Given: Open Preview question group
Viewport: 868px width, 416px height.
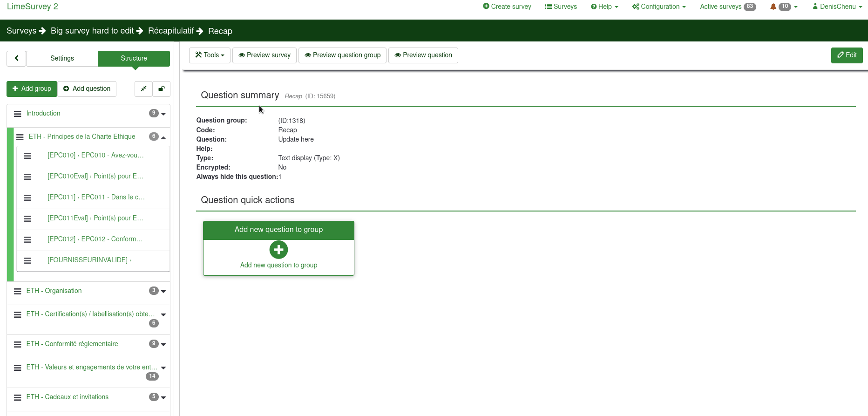Looking at the screenshot, I should pos(342,55).
